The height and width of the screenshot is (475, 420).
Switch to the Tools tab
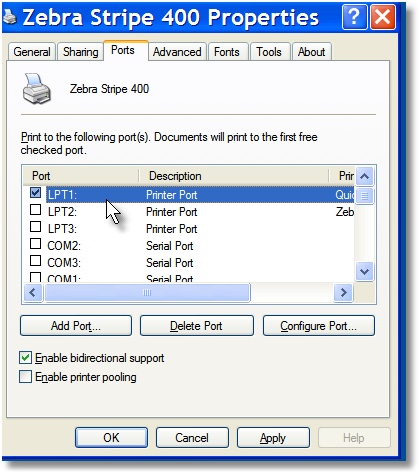[x=269, y=52]
